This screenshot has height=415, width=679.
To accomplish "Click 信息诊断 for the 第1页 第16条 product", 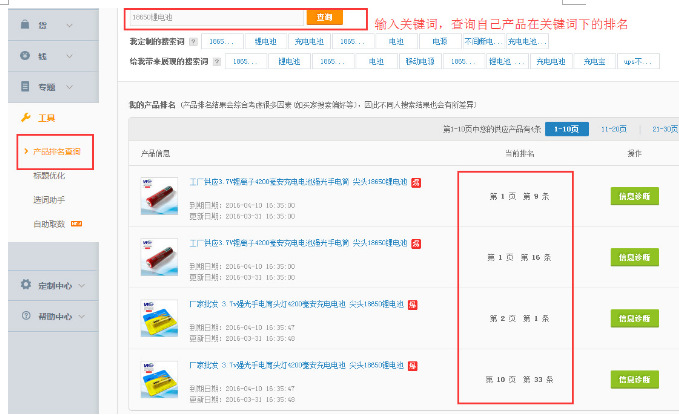I will click(634, 257).
